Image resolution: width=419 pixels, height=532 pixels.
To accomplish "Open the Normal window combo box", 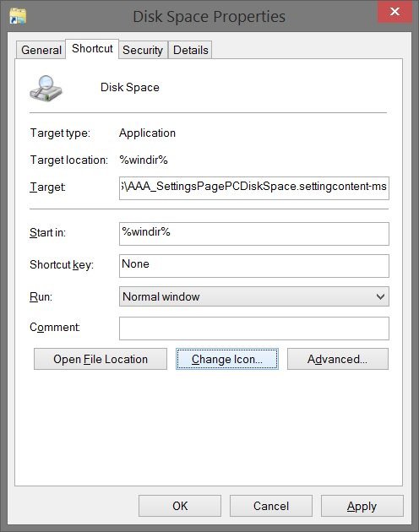I will pos(254,296).
